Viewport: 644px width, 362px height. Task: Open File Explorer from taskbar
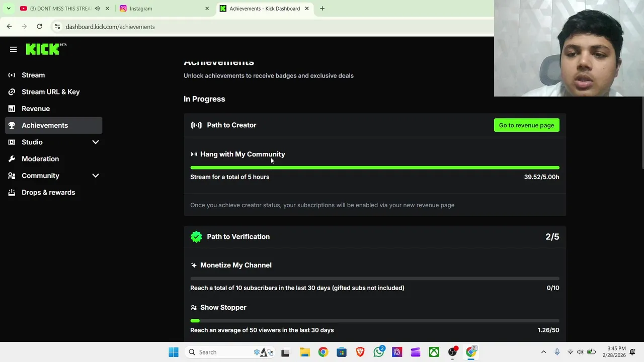coord(304,352)
